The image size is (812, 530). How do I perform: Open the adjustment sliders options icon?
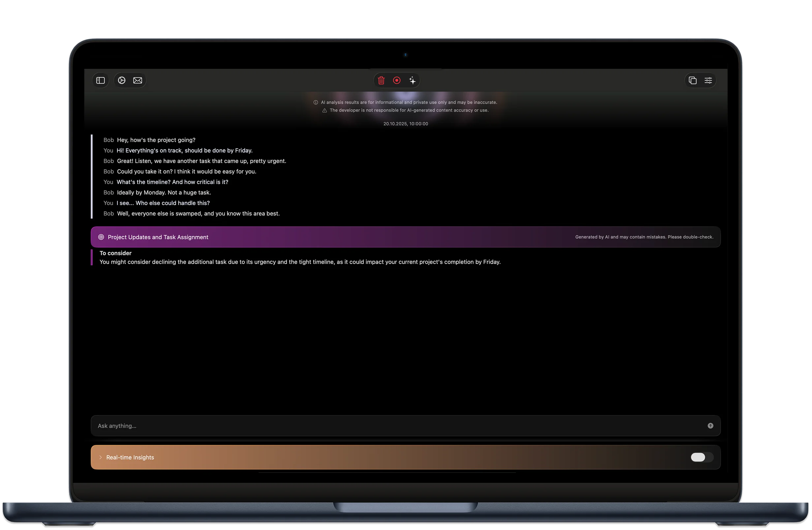(x=708, y=80)
